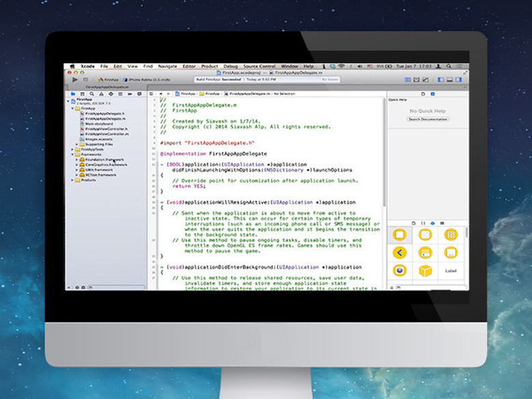The height and width of the screenshot is (399, 532).
Task: Open the Code Snippet library braces icon
Action: pyautogui.click(x=424, y=224)
